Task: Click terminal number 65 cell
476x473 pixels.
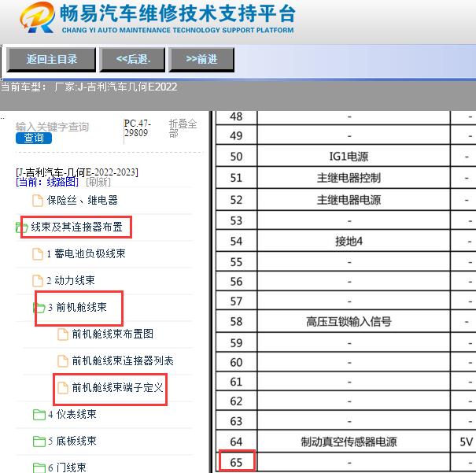Action: click(236, 462)
